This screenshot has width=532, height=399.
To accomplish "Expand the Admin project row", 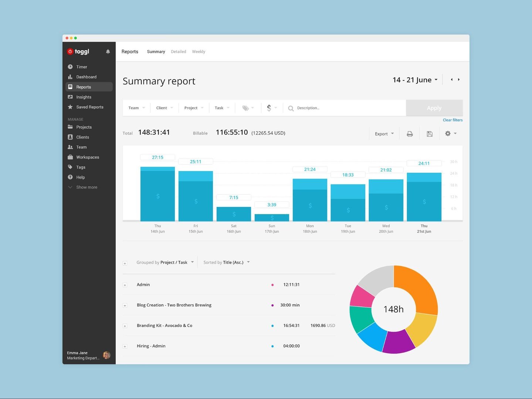I will click(125, 285).
